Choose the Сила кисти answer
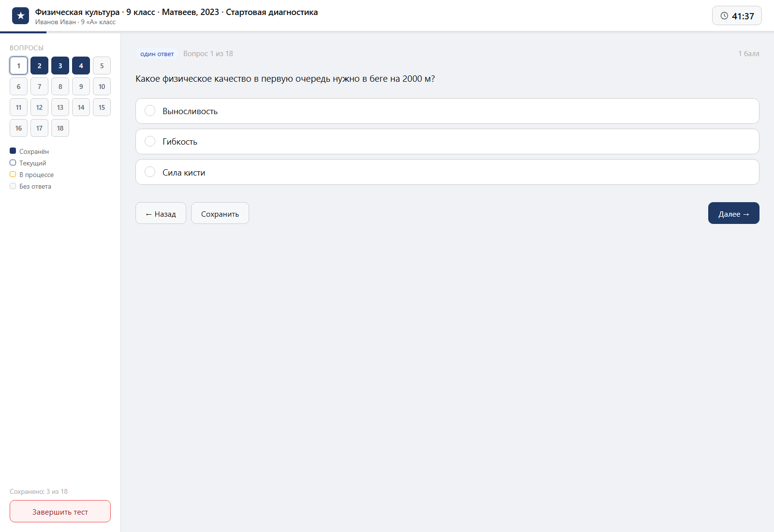Screen dimensions: 774x532 pos(447,172)
